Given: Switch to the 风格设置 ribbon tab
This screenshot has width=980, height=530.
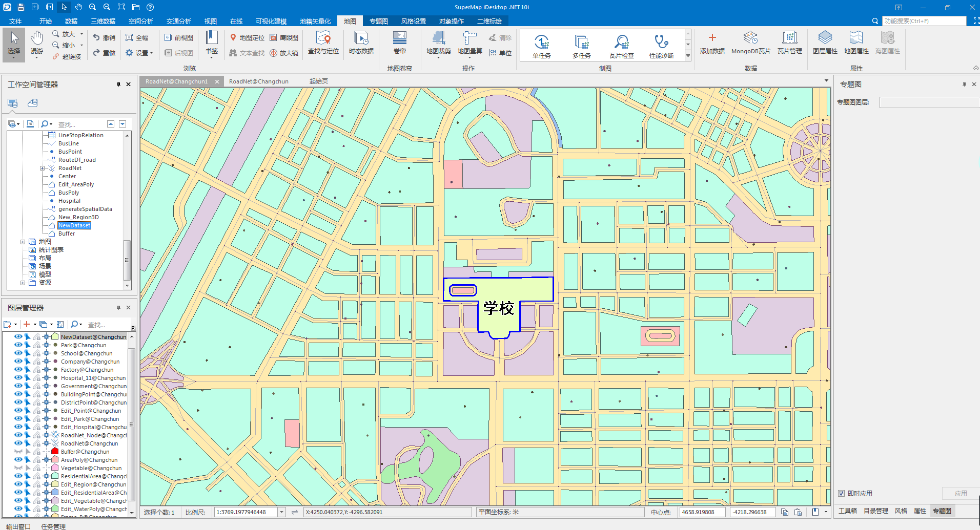Looking at the screenshot, I should pos(414,21).
